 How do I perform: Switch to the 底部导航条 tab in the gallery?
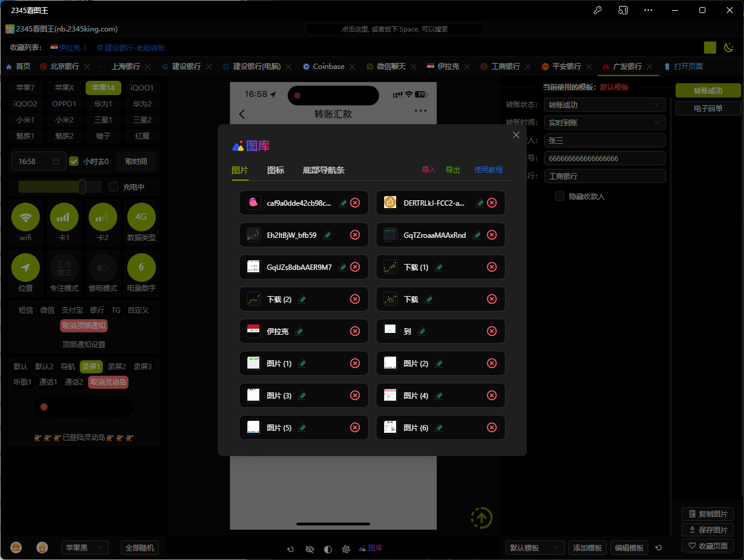tap(324, 170)
